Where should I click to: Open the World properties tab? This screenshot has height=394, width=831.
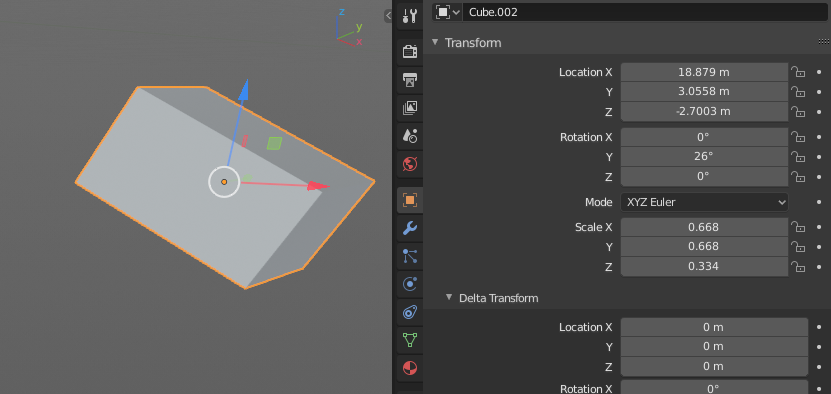[x=409, y=164]
